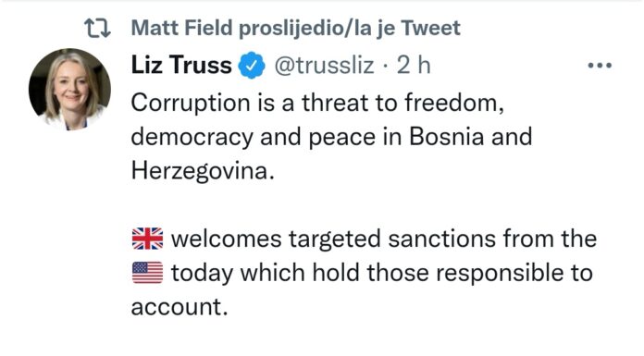This screenshot has height=356, width=644.
Task: Click the phrase 'targeted sanctions'
Action: 391,239
